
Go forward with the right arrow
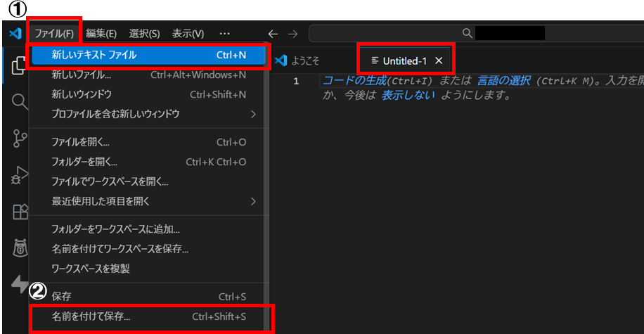pos(293,34)
